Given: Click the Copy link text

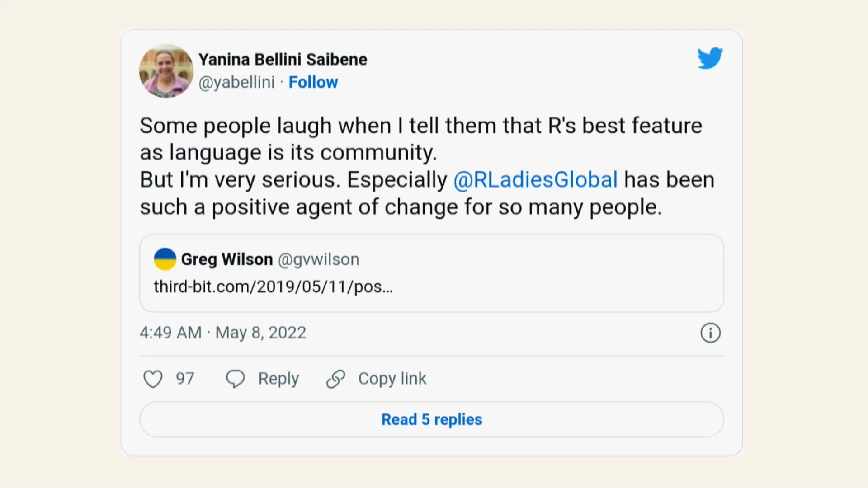Looking at the screenshot, I should [392, 379].
